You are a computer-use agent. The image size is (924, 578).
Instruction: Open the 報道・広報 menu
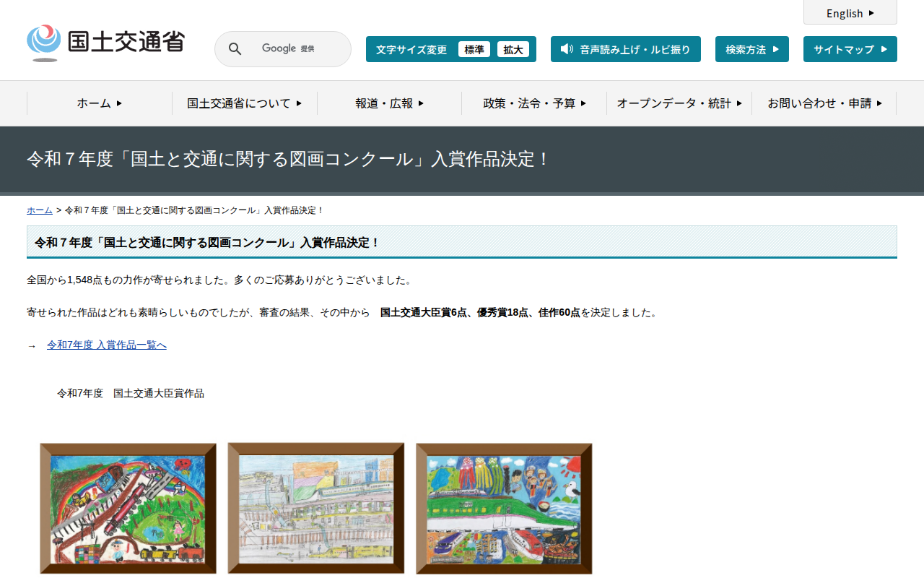pos(390,103)
